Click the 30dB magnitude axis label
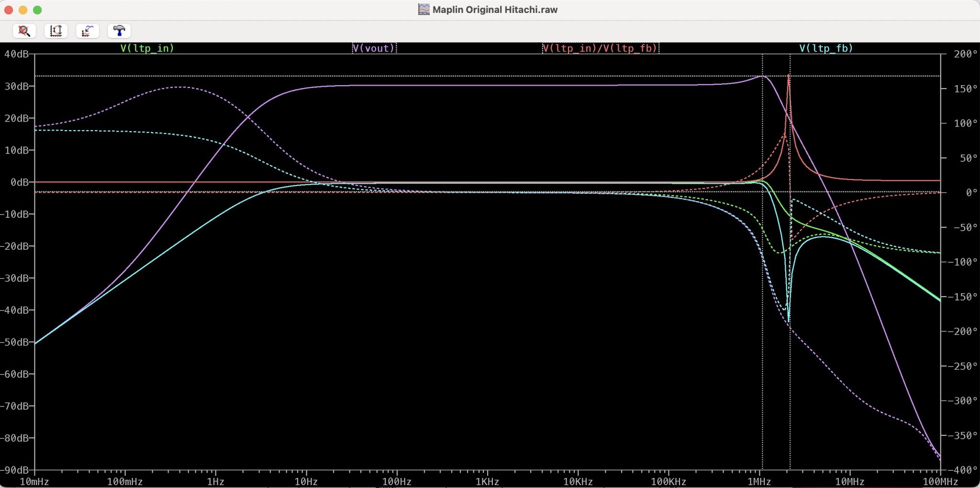 [17, 86]
